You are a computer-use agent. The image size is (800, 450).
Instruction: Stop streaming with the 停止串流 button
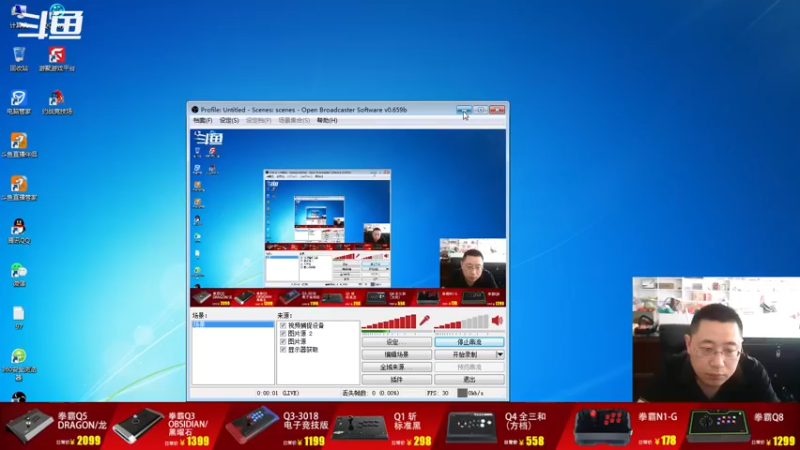point(469,342)
